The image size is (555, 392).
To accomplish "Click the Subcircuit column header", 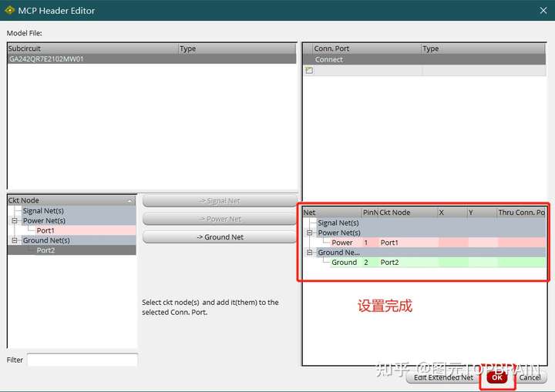I will (x=92, y=49).
